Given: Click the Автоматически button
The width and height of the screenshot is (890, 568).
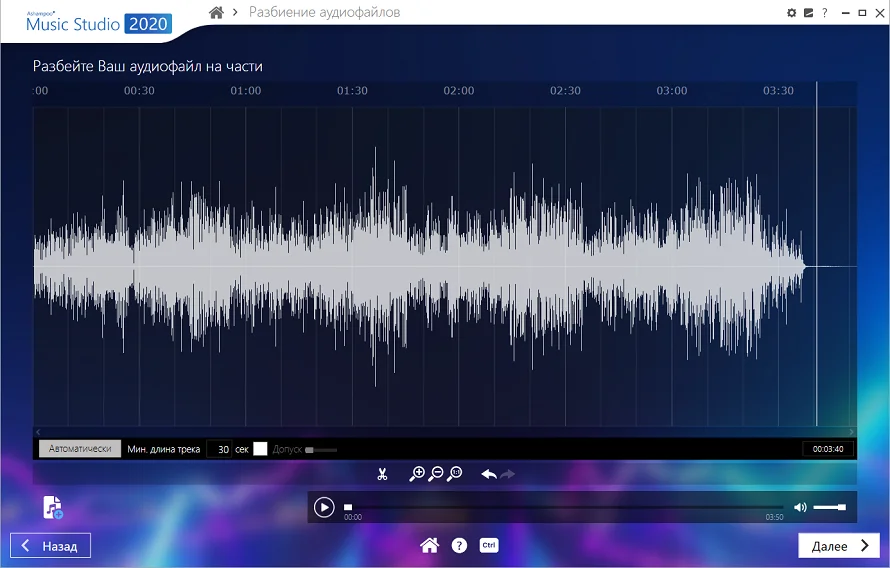Looking at the screenshot, I should pos(80,449).
